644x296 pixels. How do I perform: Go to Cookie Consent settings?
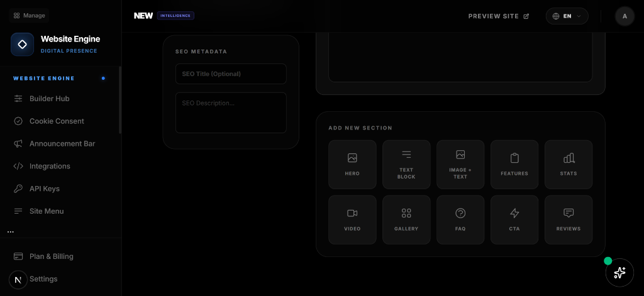(x=57, y=121)
